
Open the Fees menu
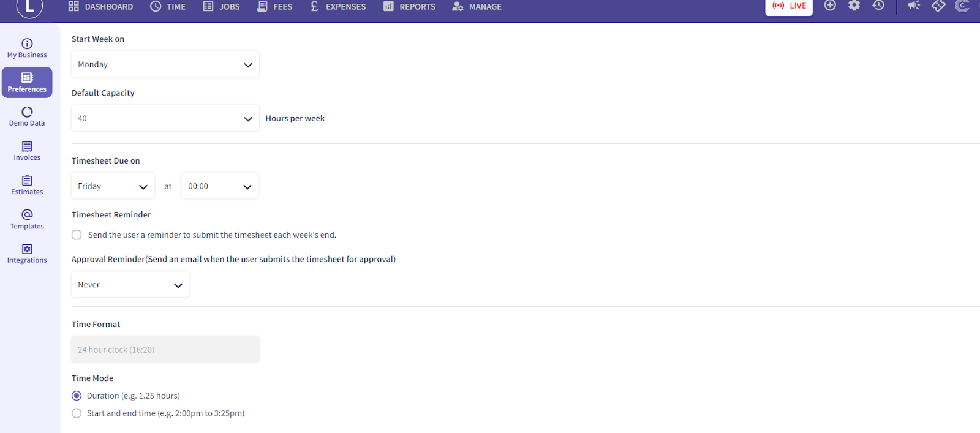coord(274,7)
